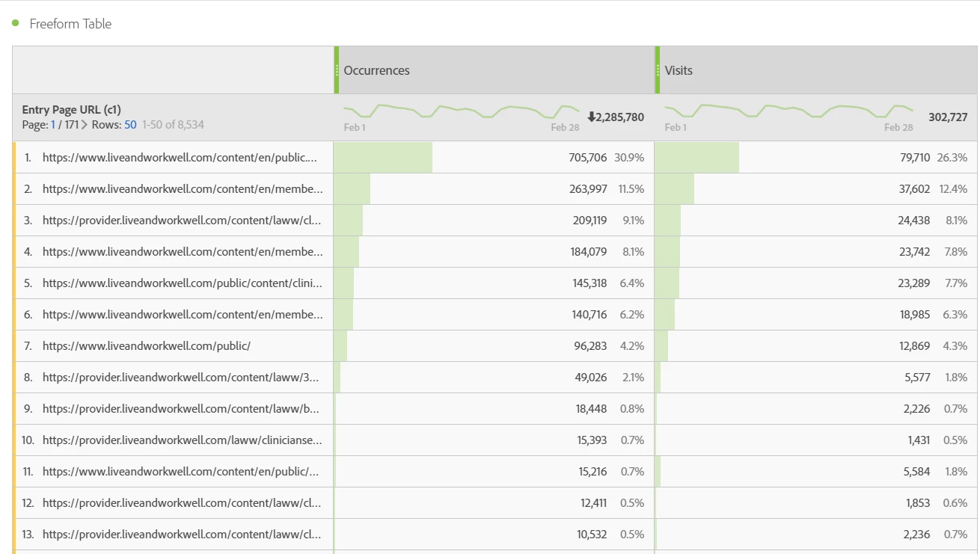The image size is (980, 554).
Task: Click Visits value 79,710
Action: tap(915, 158)
